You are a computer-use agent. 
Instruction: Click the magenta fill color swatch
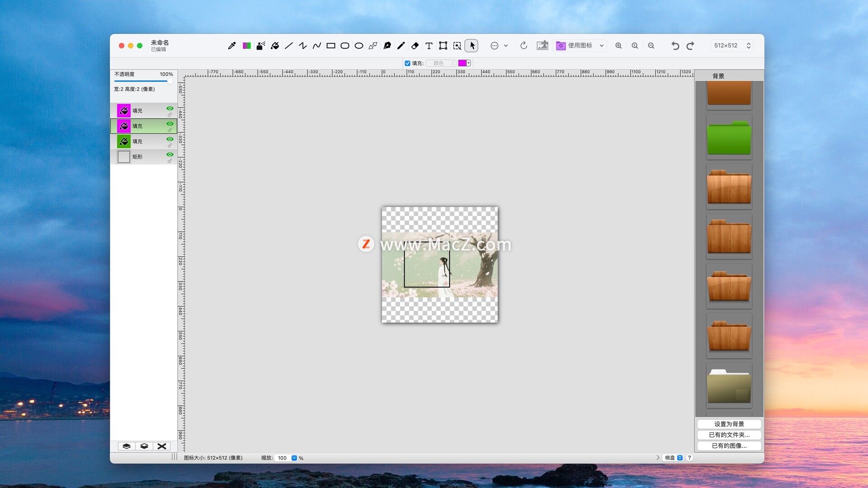pyautogui.click(x=462, y=63)
